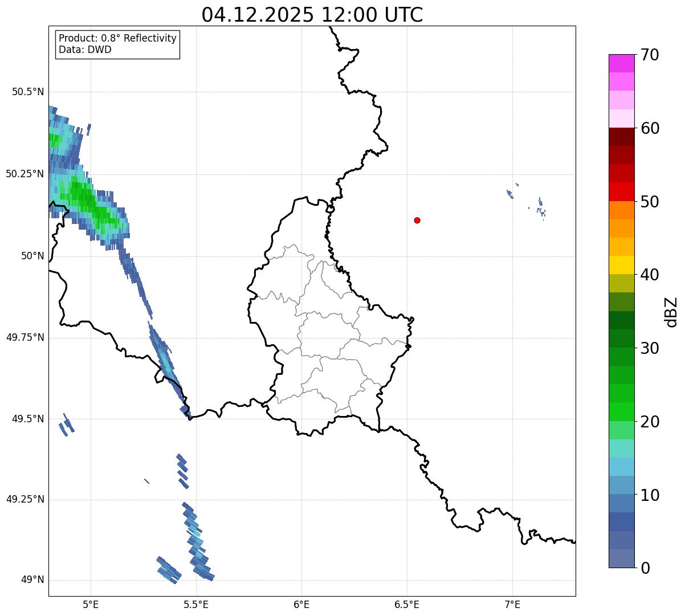This screenshot has width=685, height=616.
Task: Click the 50.5°N latitude label
Action: point(28,92)
